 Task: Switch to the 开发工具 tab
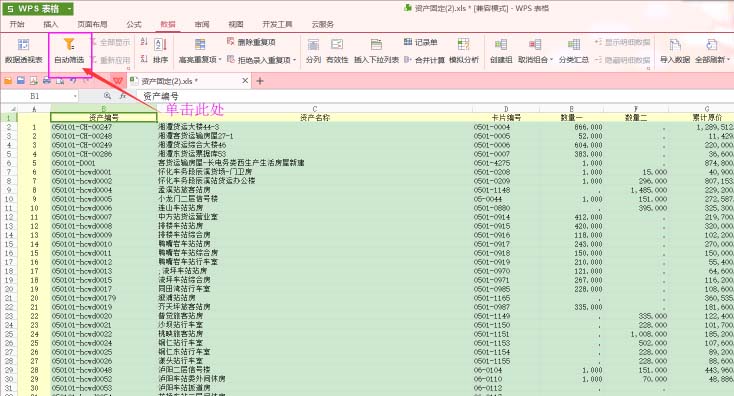click(278, 24)
